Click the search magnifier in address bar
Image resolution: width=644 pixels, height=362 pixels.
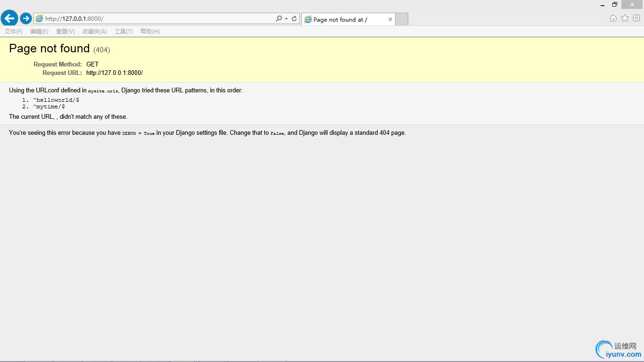(x=279, y=18)
